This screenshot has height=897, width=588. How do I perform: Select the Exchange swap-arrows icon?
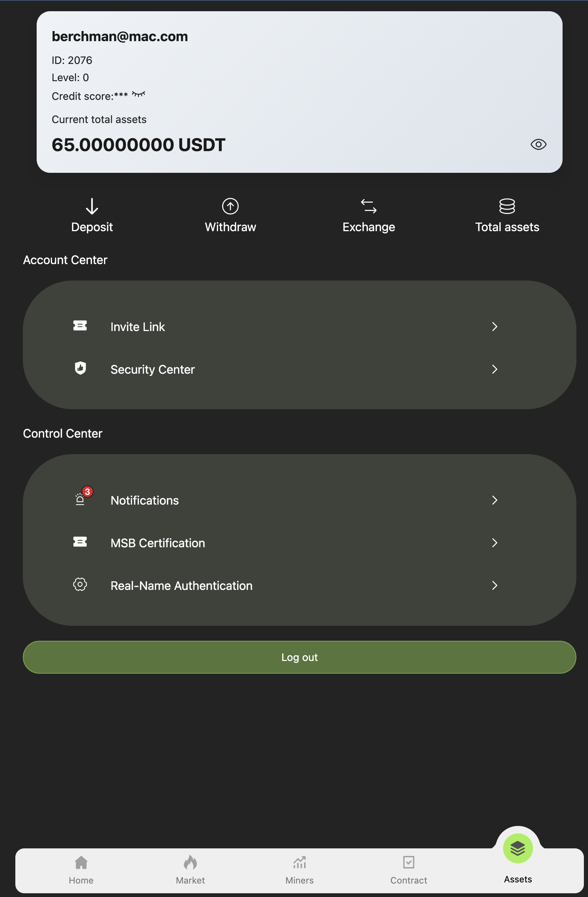point(369,206)
